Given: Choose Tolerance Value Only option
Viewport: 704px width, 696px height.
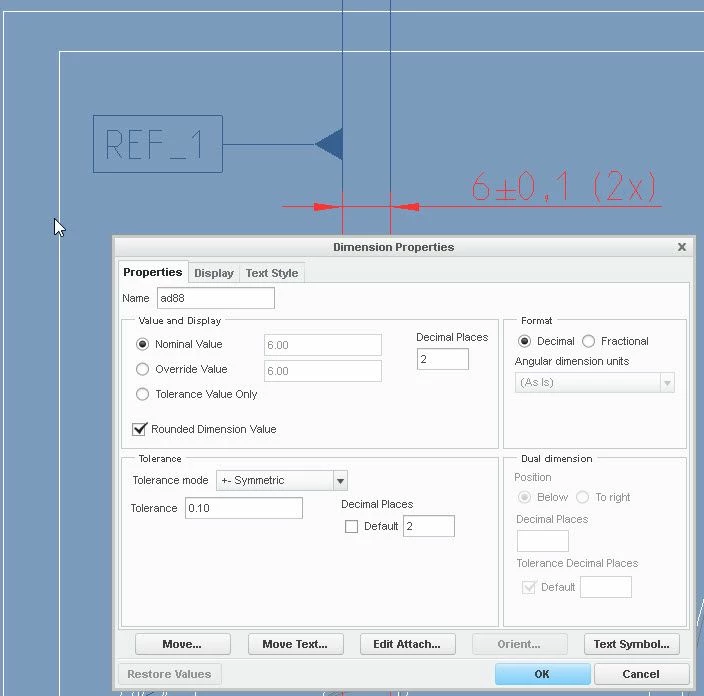Looking at the screenshot, I should point(142,394).
